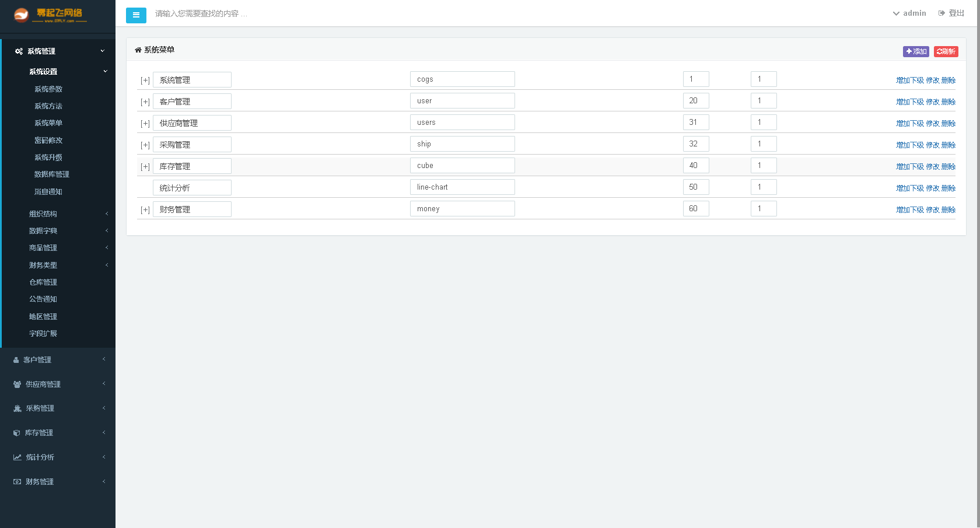Open 系统参数 in the sidebar
The width and height of the screenshot is (980, 528).
[48, 89]
